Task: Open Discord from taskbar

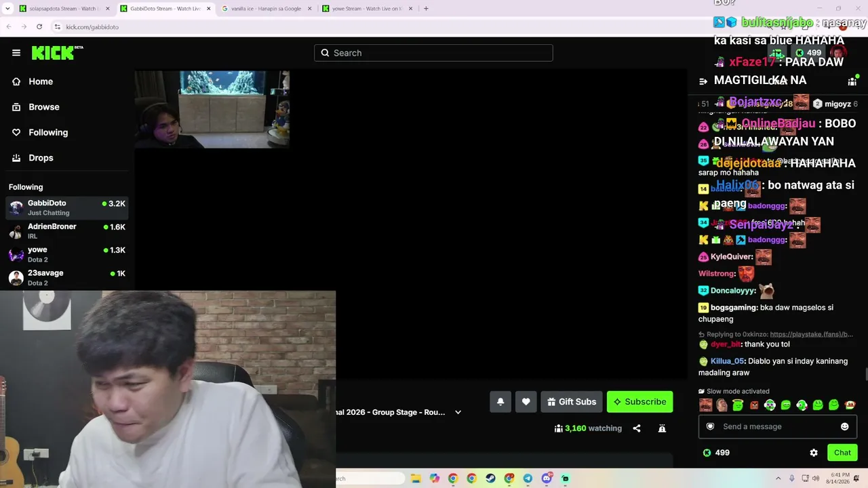Action: pyautogui.click(x=547, y=479)
